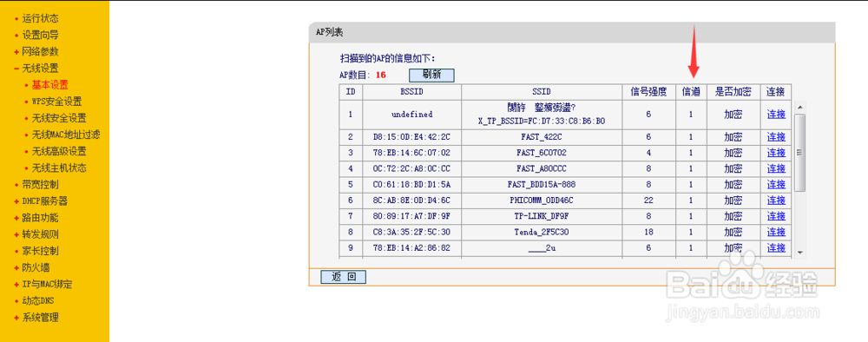Click signal strength value 22
Screen dimensions: 868x342
pyautogui.click(x=648, y=201)
